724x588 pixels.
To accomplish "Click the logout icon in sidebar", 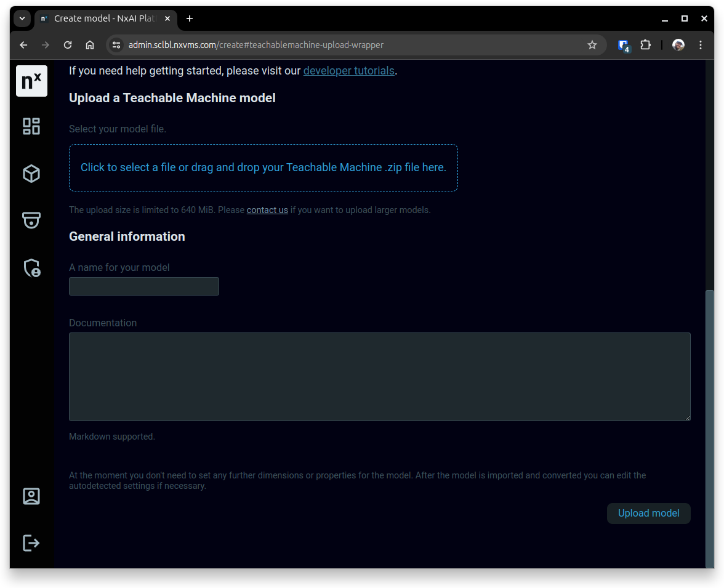I will pyautogui.click(x=31, y=542).
